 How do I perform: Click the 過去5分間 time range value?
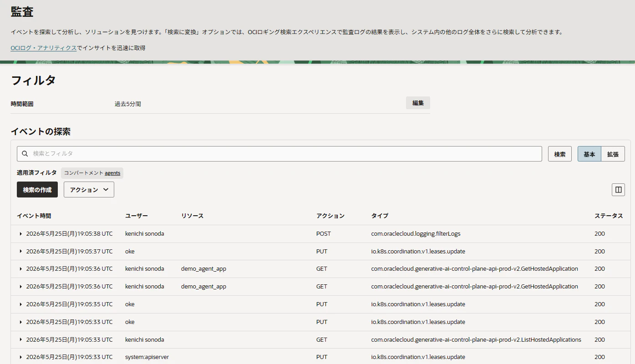tap(128, 104)
